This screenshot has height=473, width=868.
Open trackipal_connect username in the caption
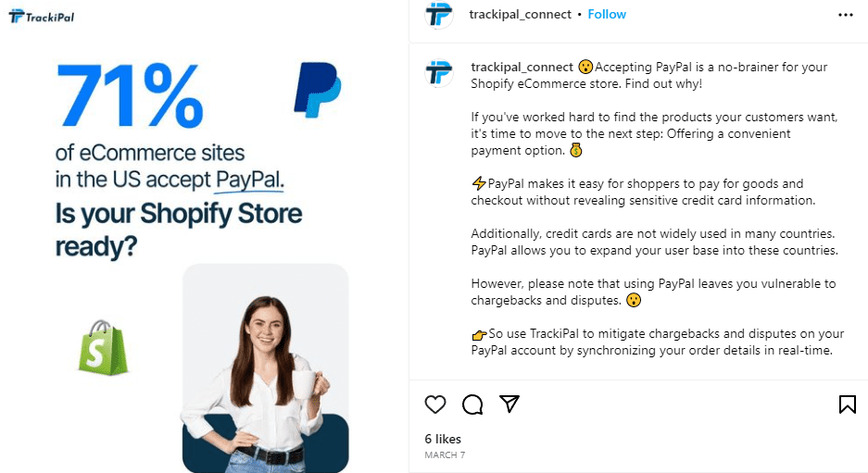click(522, 67)
